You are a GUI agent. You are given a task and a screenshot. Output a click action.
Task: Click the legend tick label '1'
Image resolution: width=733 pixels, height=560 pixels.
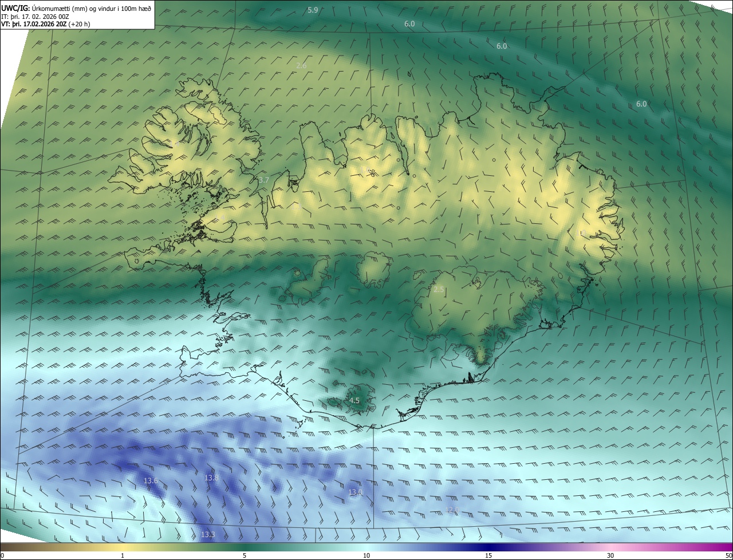pos(123,556)
